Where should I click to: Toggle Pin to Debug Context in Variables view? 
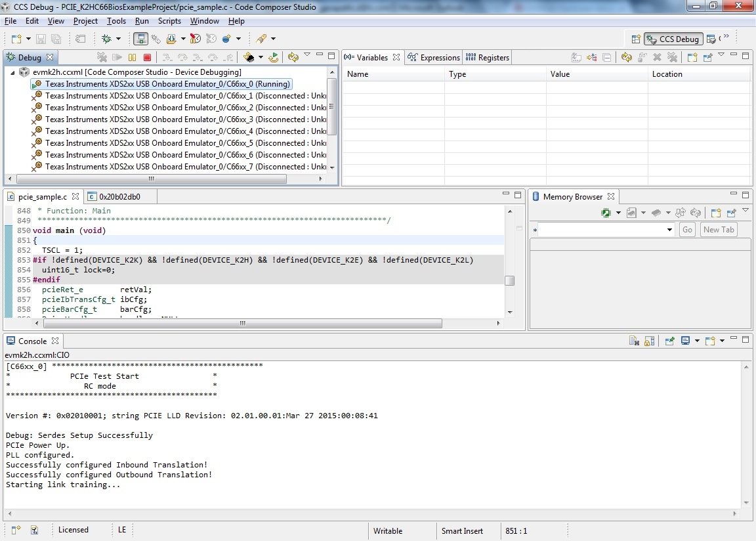tap(708, 57)
